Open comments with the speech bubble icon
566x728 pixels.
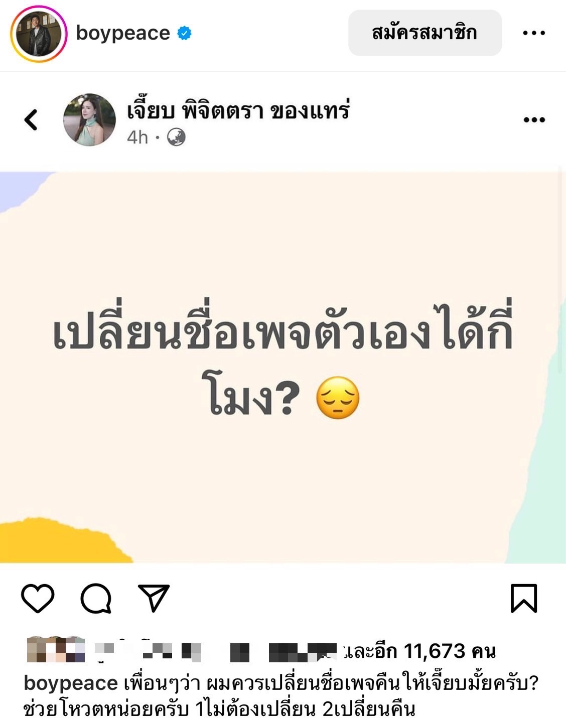point(96,598)
